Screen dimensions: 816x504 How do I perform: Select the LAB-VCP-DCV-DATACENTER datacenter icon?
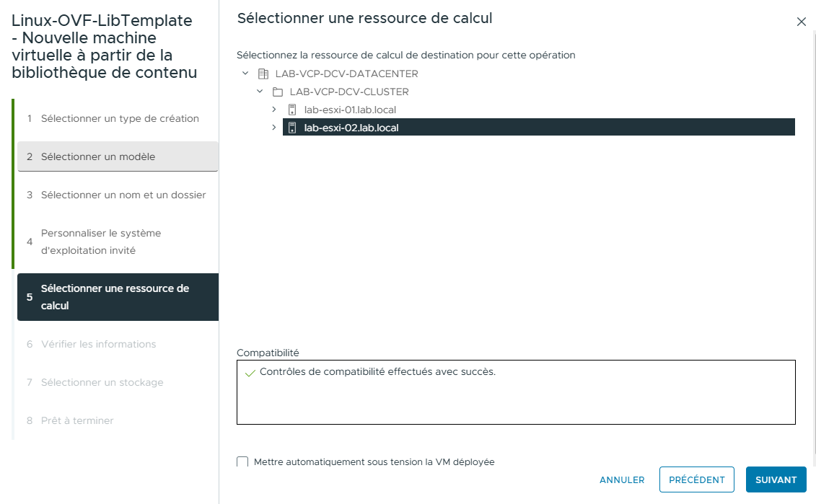(x=263, y=73)
